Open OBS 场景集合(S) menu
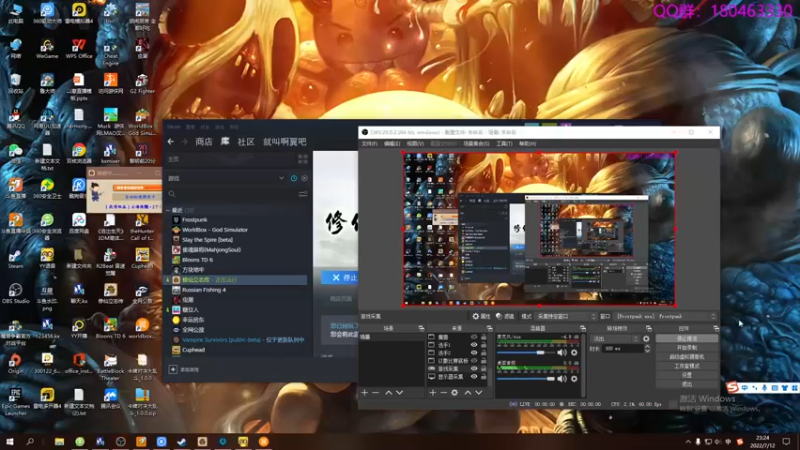This screenshot has width=800, height=450. pos(476,144)
